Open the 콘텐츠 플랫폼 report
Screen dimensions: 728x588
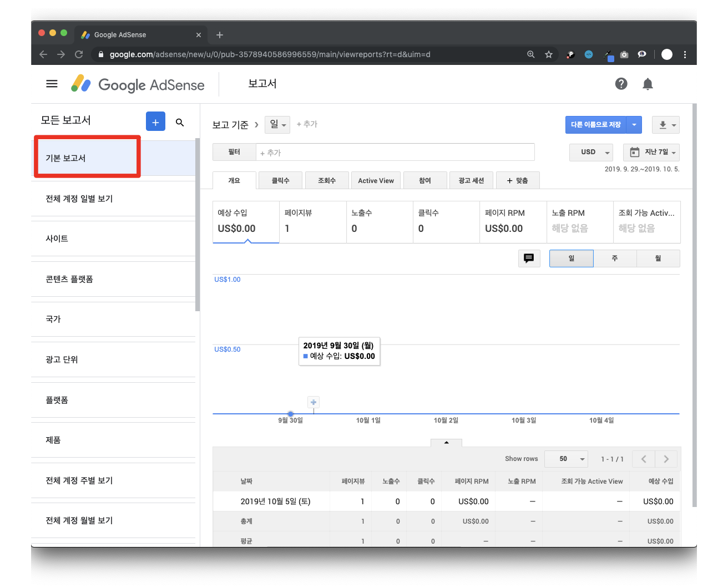[x=113, y=279]
